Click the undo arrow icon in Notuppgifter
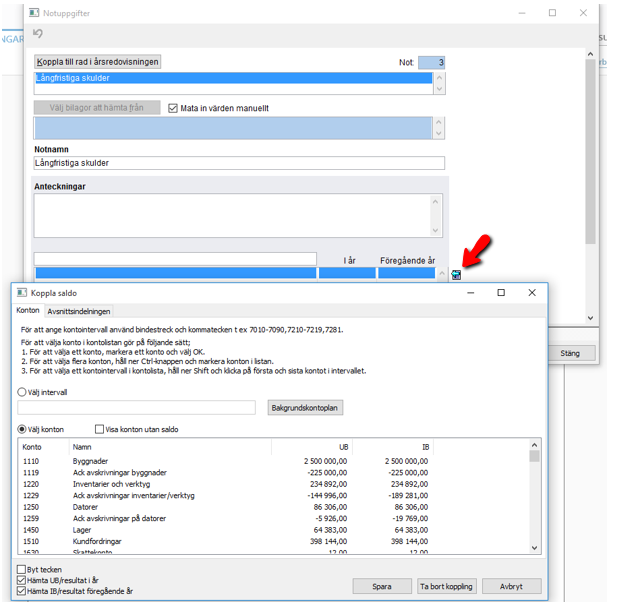Screen dimensions: 618x609 38,34
